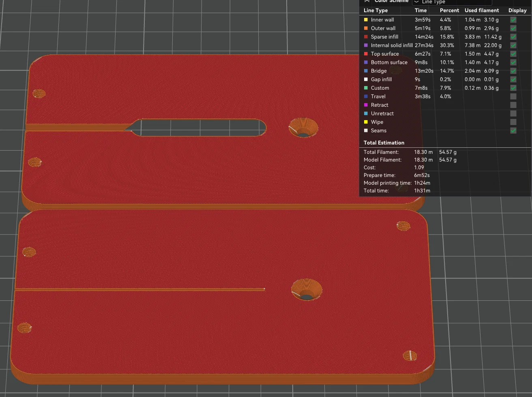Click the Seams color swatch

click(x=366, y=130)
